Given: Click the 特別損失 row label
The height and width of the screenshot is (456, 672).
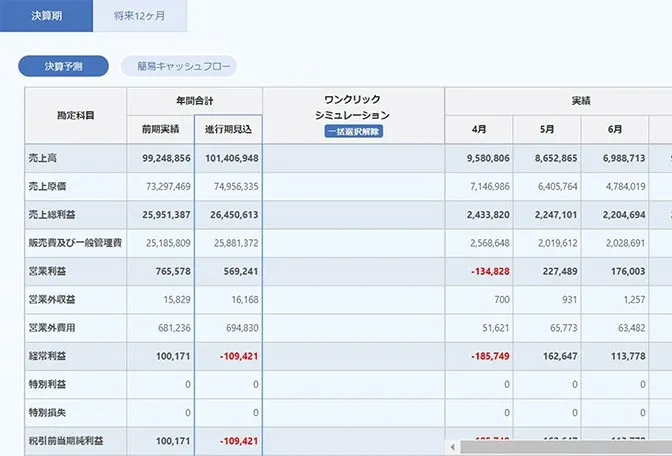Looking at the screenshot, I should [x=47, y=413].
